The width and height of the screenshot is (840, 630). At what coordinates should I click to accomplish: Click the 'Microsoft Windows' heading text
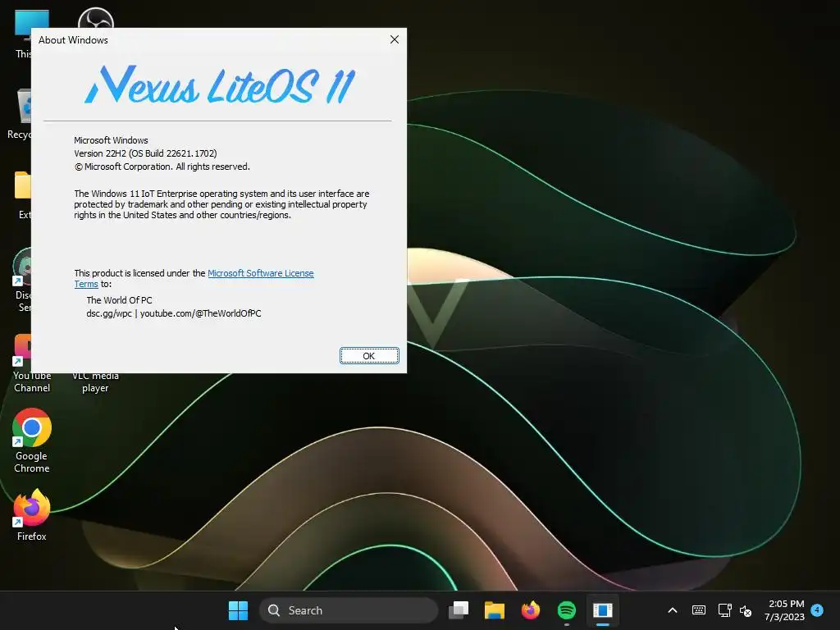pos(111,140)
